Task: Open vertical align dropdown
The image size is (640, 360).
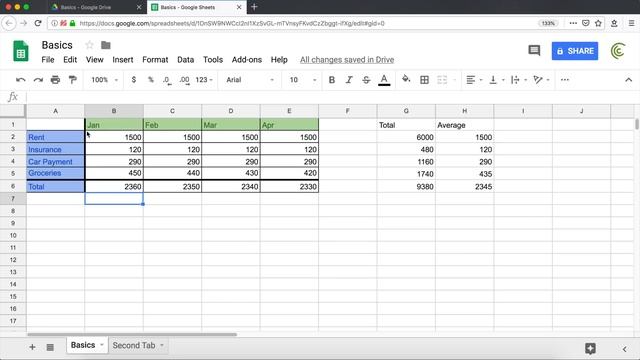Action: tap(497, 80)
